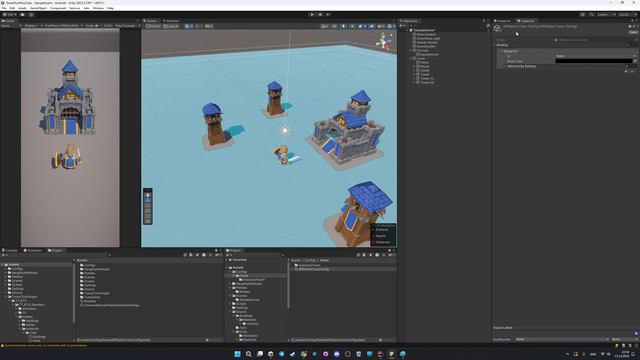This screenshot has height=360, width=640.
Task: Open the Component menu
Action: point(58,8)
